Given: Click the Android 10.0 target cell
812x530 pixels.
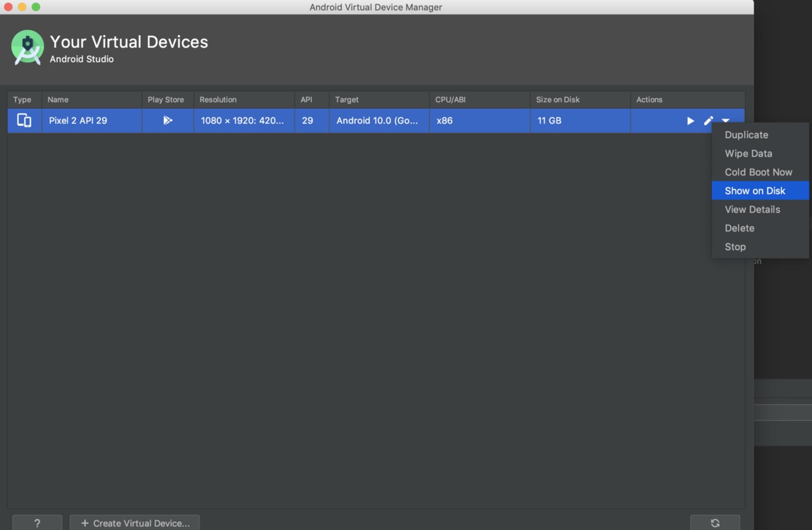Looking at the screenshot, I should tap(379, 121).
